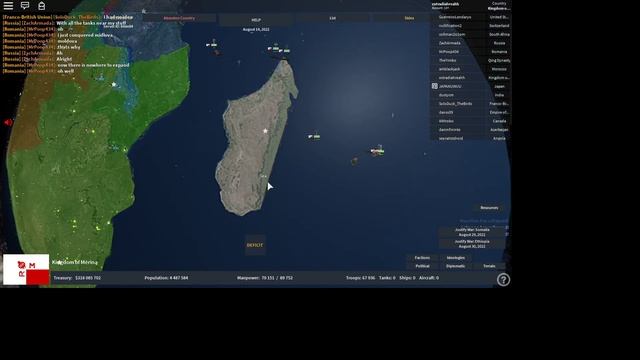Click the red sound speaker icon
This screenshot has height=360, width=640.
click(x=8, y=122)
